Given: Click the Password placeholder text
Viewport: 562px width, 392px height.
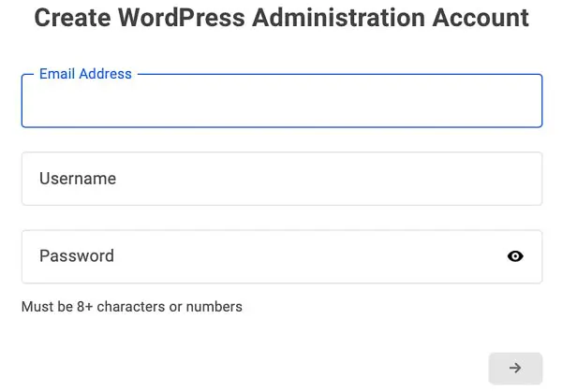Looking at the screenshot, I should (77, 256).
